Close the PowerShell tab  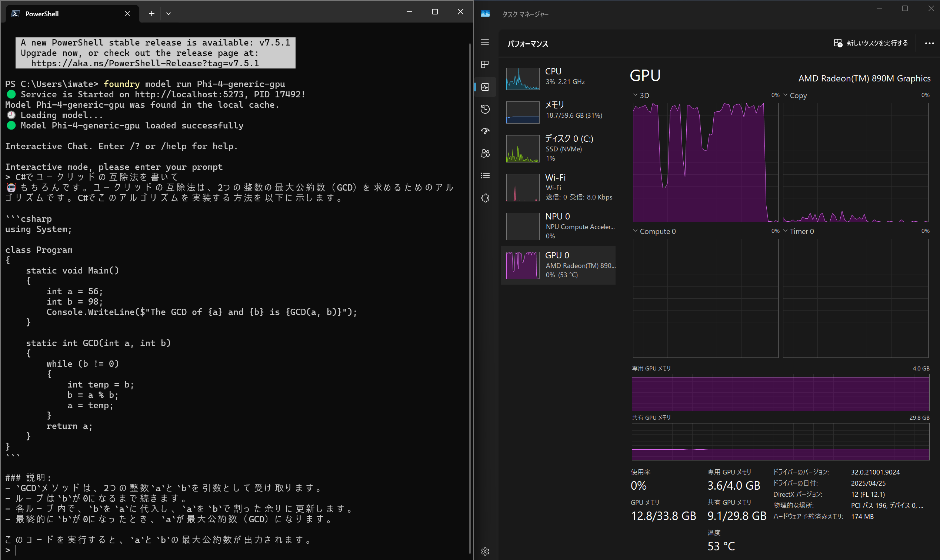tap(127, 14)
